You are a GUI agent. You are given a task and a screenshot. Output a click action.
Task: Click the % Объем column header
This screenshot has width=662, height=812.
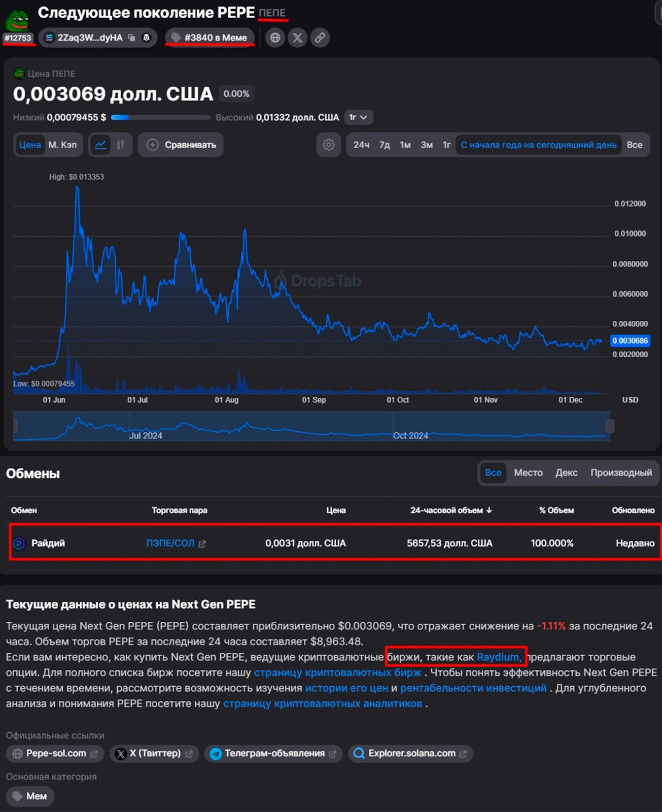click(x=556, y=510)
